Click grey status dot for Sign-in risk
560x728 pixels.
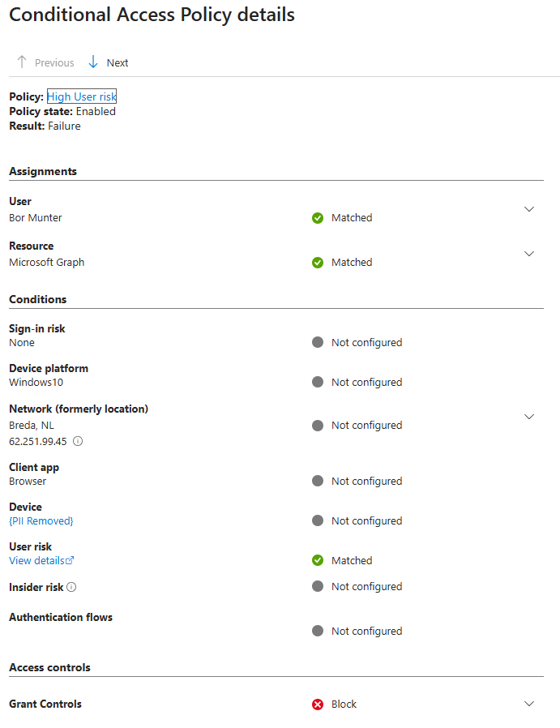pos(318,343)
